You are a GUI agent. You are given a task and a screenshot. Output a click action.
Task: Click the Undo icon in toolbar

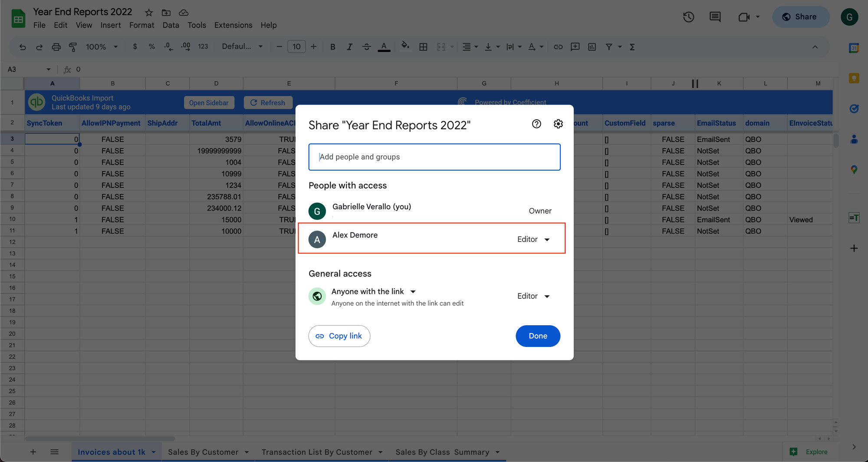pyautogui.click(x=23, y=47)
